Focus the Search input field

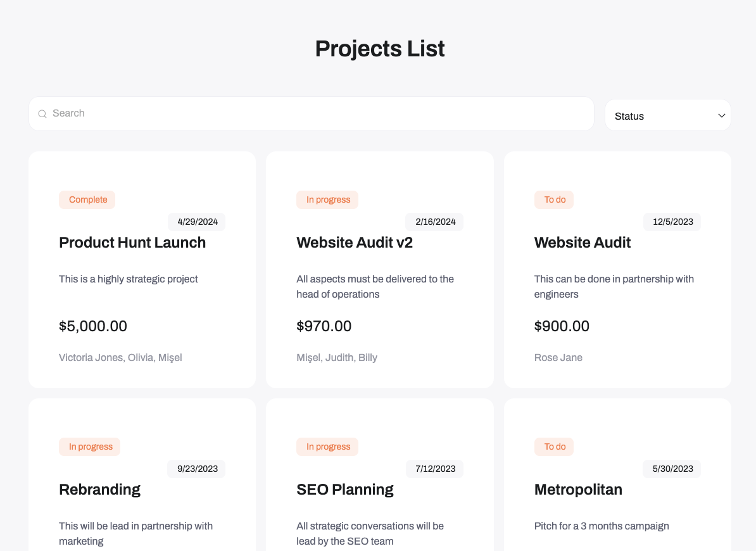[x=312, y=113]
